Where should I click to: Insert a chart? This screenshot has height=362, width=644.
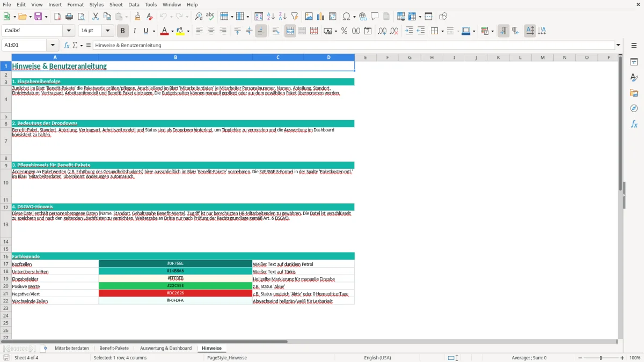click(x=321, y=17)
